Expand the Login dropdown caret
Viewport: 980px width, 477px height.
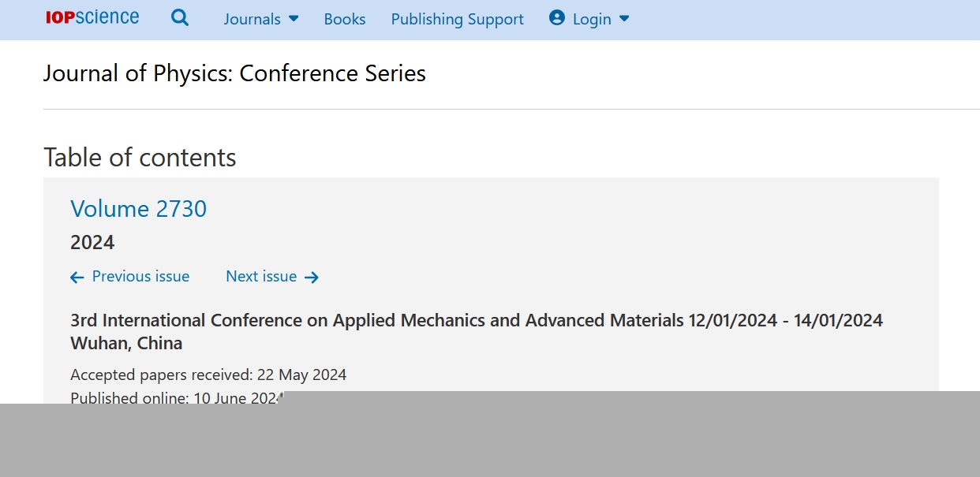[x=624, y=18]
